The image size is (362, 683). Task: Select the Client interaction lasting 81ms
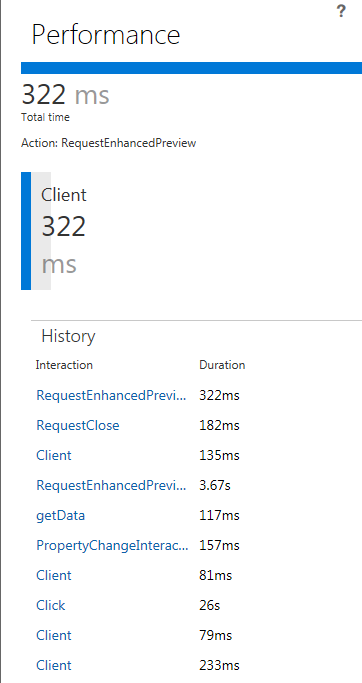[54, 575]
